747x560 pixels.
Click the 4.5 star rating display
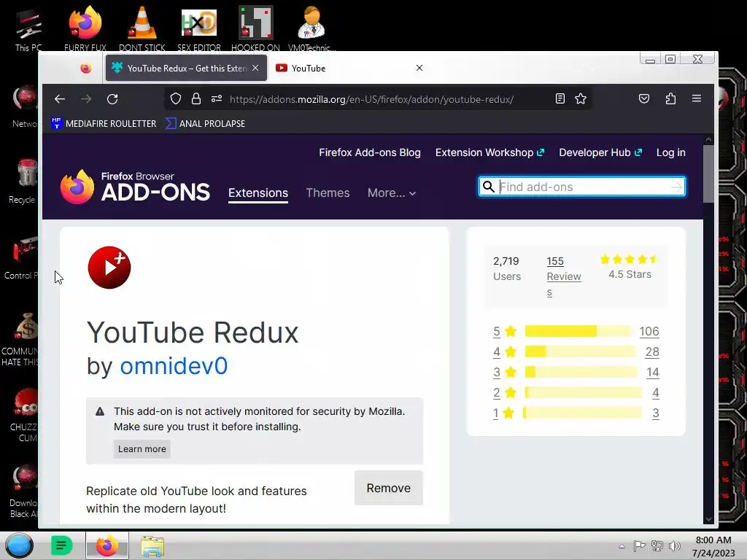pos(630,267)
